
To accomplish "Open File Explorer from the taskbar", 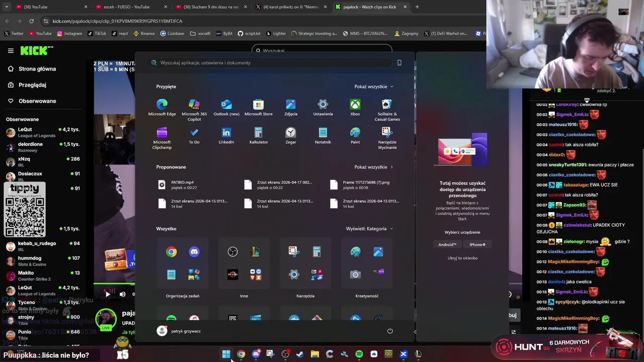I will 314,354.
